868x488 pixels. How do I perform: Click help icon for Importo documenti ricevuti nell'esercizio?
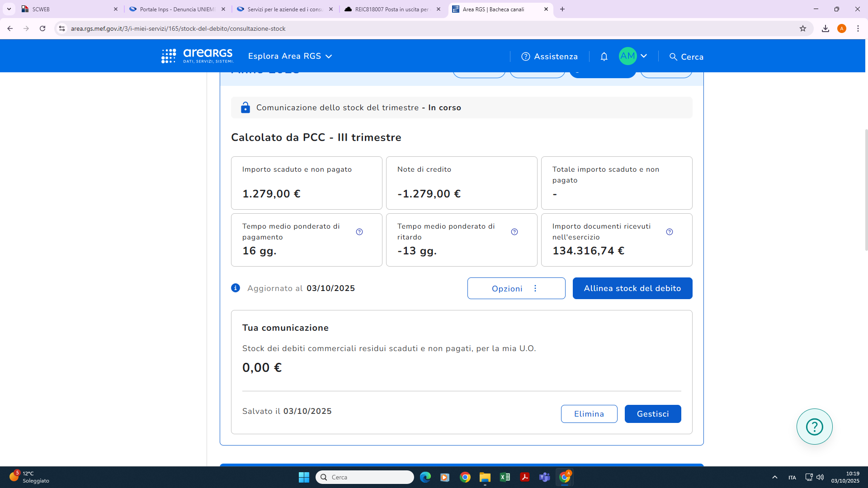tap(670, 232)
